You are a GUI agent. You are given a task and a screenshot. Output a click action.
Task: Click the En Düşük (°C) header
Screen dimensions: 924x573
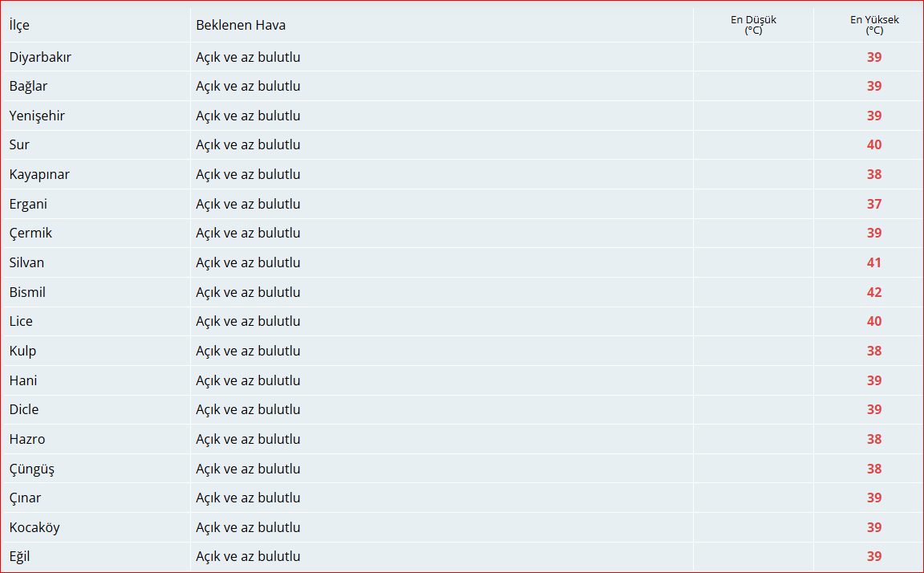[753, 25]
